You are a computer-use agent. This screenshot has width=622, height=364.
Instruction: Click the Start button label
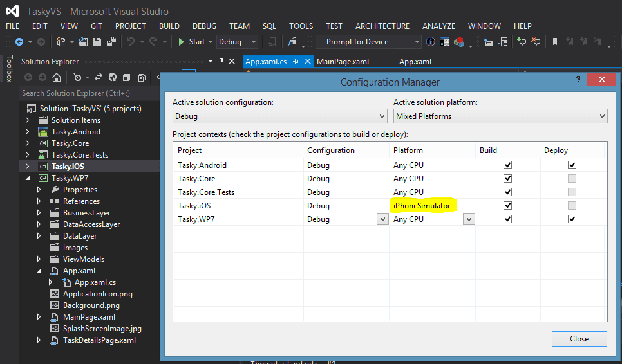point(197,42)
